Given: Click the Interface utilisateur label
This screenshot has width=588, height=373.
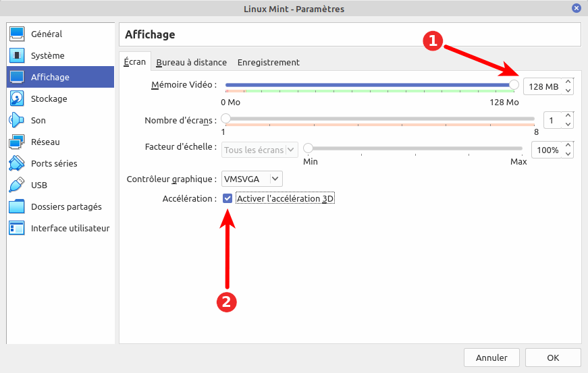Looking at the screenshot, I should click(70, 228).
